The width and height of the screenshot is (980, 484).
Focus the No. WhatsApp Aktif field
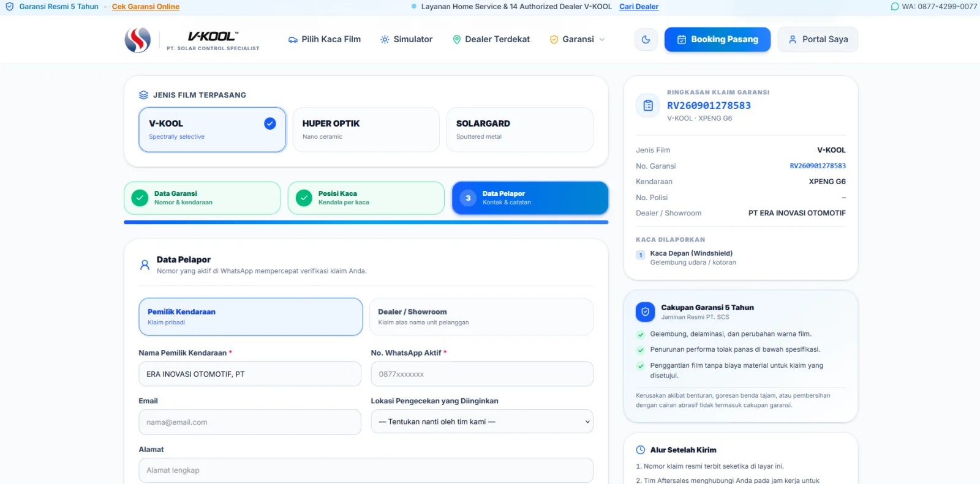482,374
